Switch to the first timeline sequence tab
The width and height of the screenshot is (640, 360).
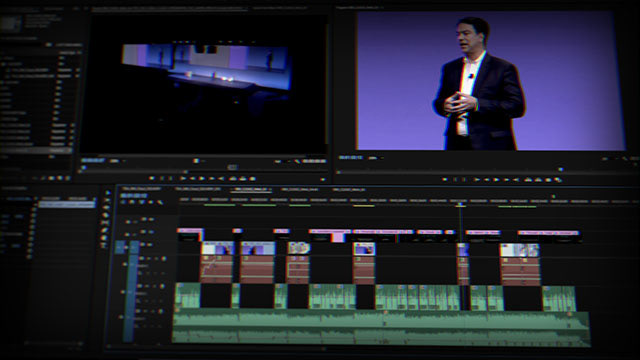(142, 189)
